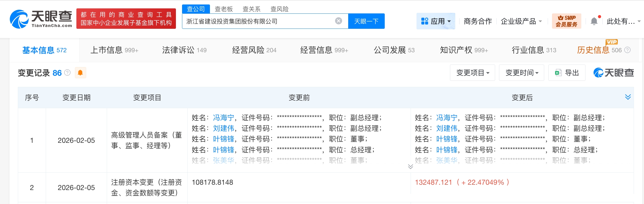Clear the search box with X icon
This screenshot has height=204, width=644.
point(338,21)
